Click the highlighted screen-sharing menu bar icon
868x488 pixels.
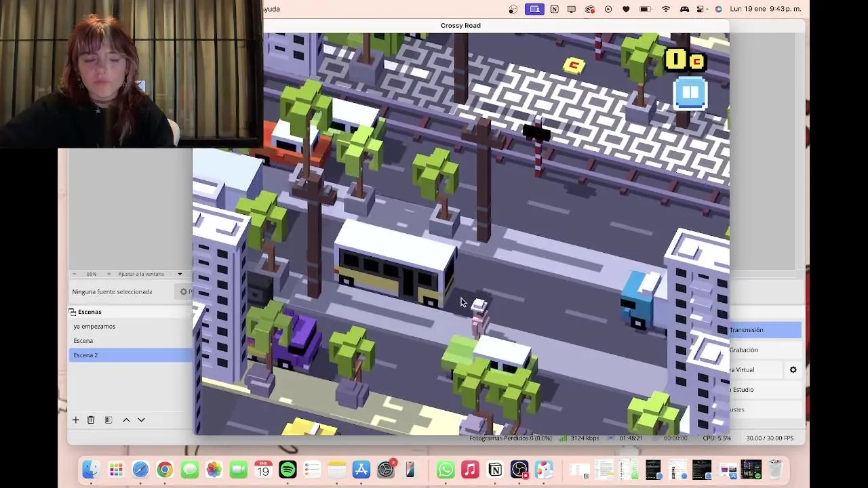(535, 9)
